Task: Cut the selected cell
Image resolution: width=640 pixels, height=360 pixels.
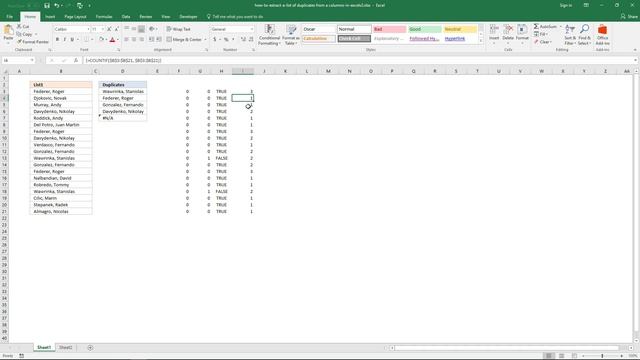Action: [x=23, y=27]
